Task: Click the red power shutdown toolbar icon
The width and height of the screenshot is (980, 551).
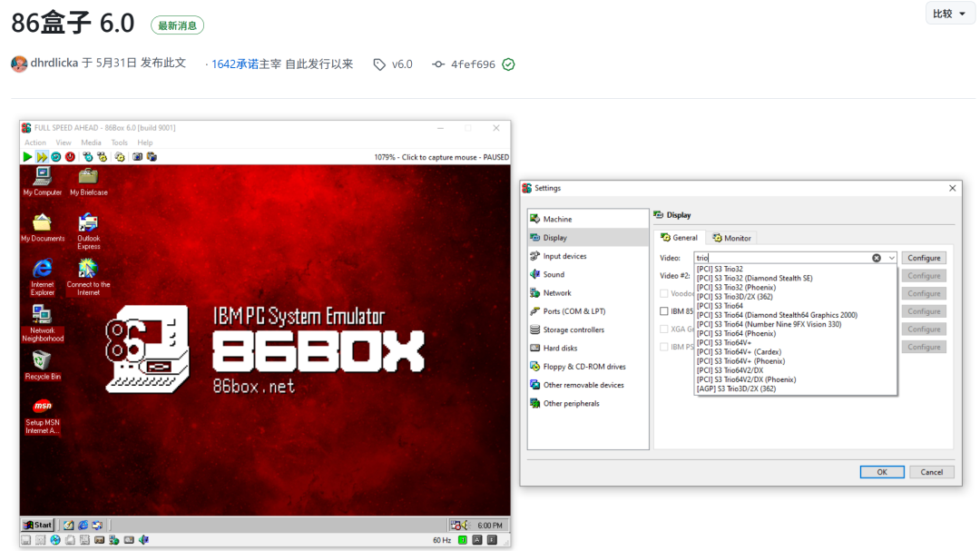Action: pos(70,157)
